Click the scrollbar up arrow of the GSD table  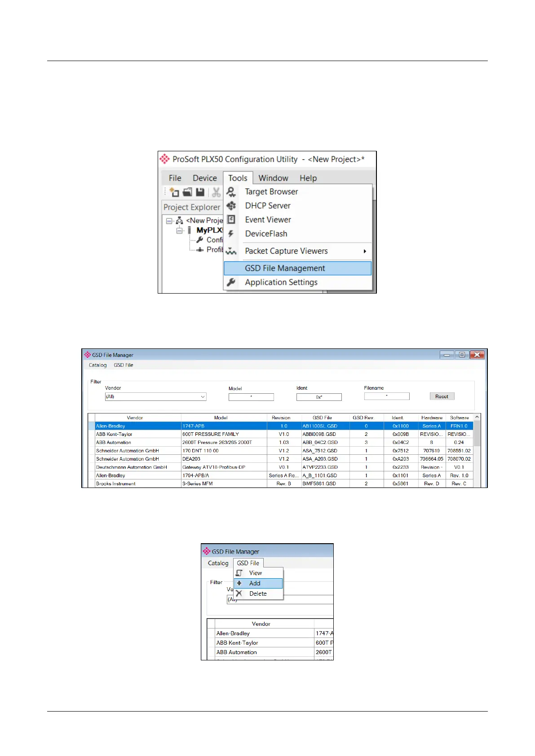click(x=477, y=418)
